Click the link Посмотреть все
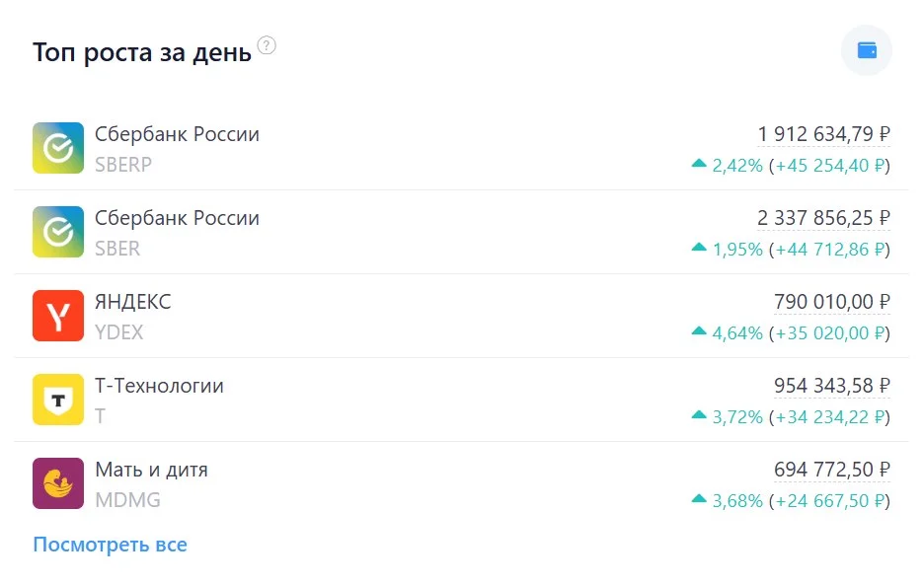924x585 pixels. 111,545
